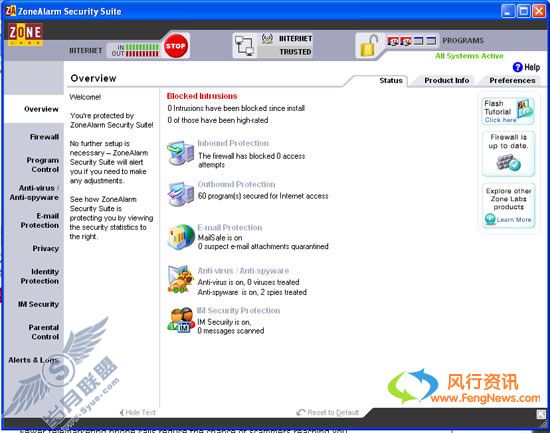Click 'The firewall has blocked 0 access' text
550x433 pixels.
[251, 156]
